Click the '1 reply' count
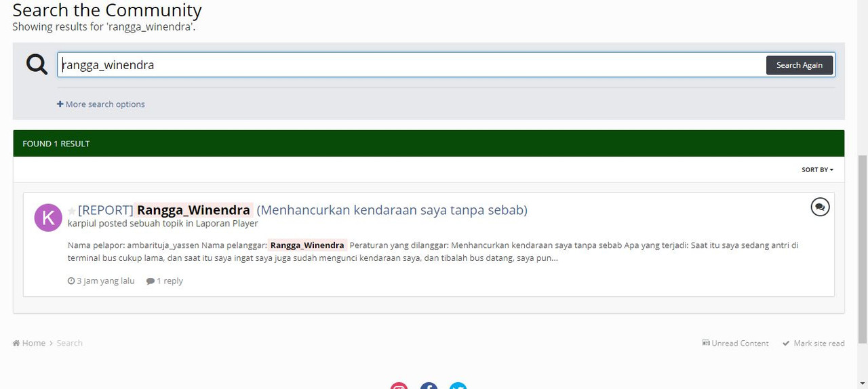Screen dimensions: 868x389 165,281
